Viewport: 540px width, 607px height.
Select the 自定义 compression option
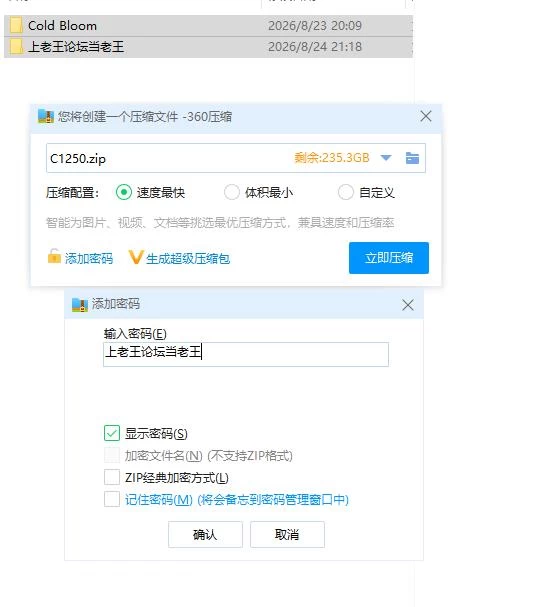[x=346, y=192]
